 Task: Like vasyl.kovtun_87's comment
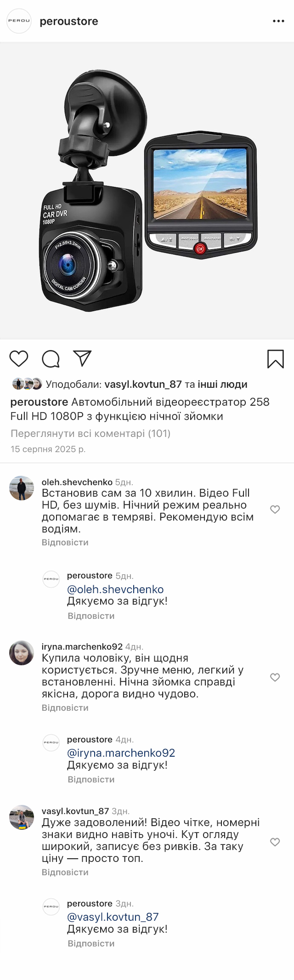point(275,842)
